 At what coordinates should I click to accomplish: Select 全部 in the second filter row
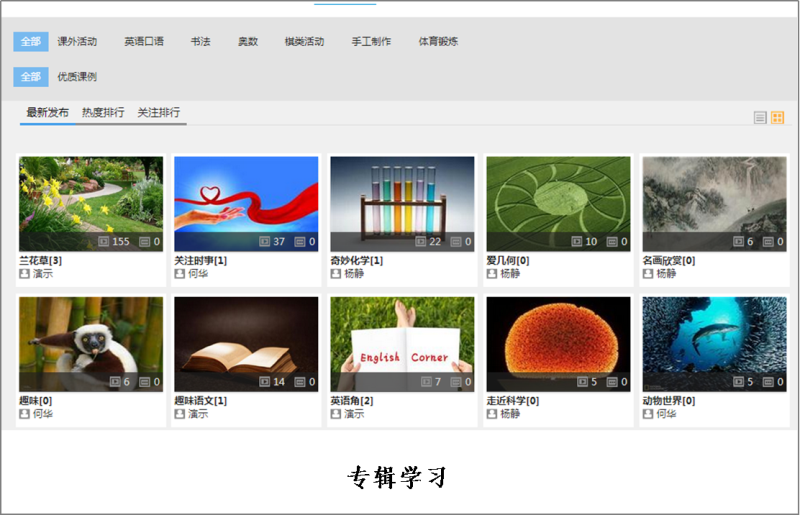tap(31, 77)
